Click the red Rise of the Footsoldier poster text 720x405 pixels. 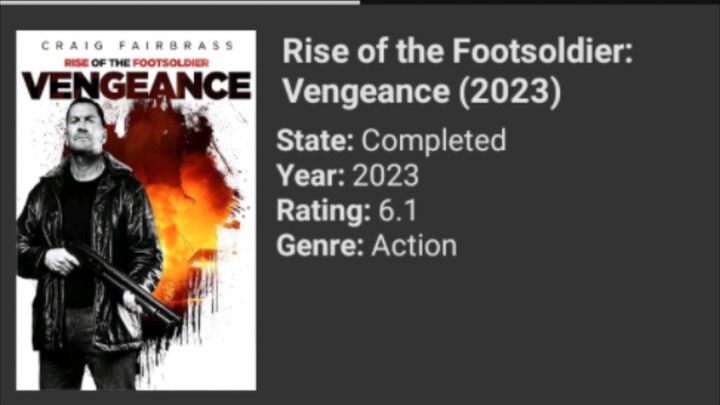(136, 62)
